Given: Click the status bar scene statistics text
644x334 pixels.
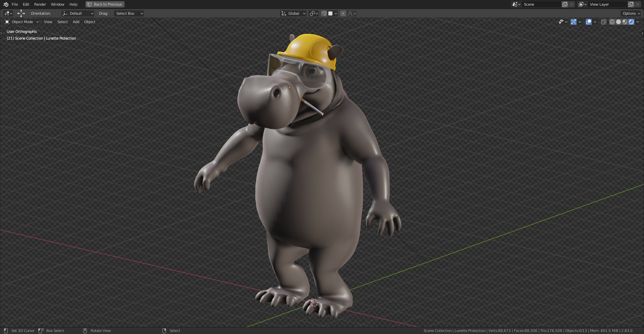Looking at the screenshot, I should click(528, 331).
